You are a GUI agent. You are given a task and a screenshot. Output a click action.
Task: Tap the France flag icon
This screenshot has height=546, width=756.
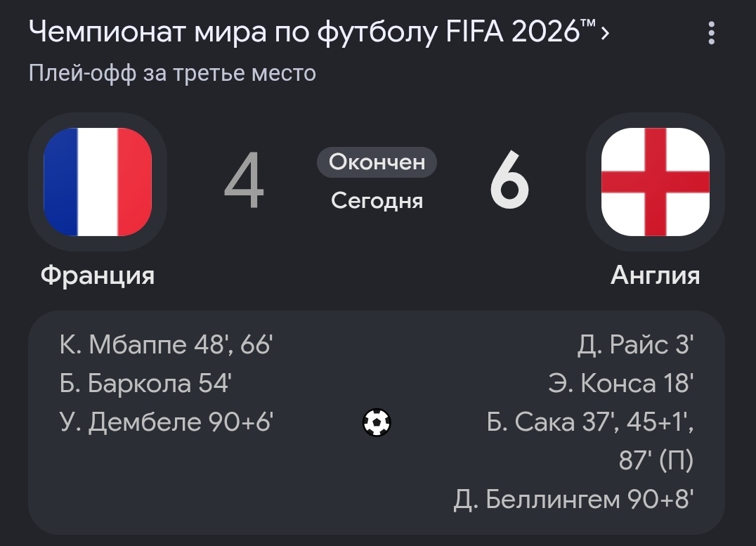pos(98,182)
